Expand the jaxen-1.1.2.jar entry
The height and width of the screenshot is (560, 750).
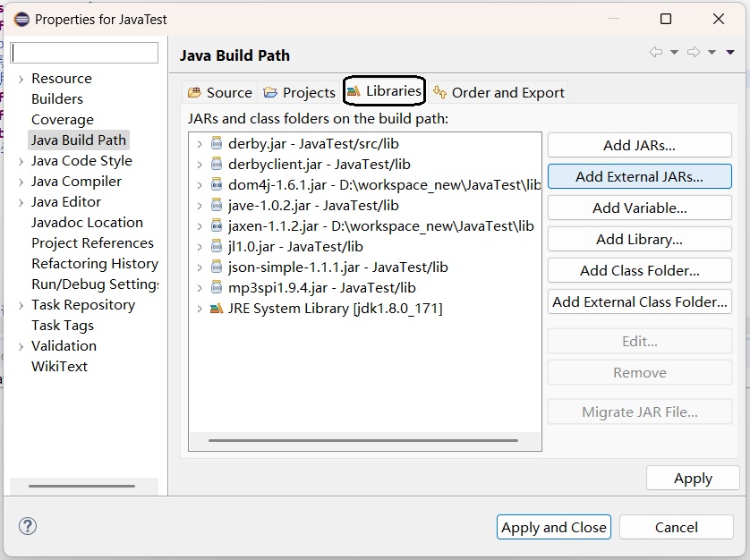(200, 226)
